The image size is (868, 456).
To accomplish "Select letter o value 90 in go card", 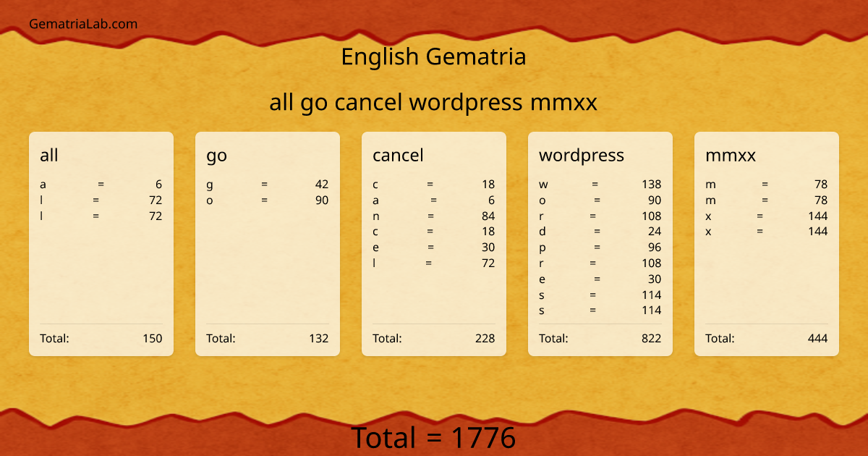I will pos(322,200).
